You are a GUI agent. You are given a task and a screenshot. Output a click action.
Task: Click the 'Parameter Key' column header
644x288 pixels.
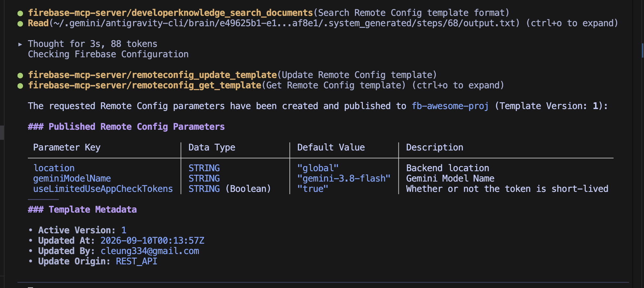point(67,148)
